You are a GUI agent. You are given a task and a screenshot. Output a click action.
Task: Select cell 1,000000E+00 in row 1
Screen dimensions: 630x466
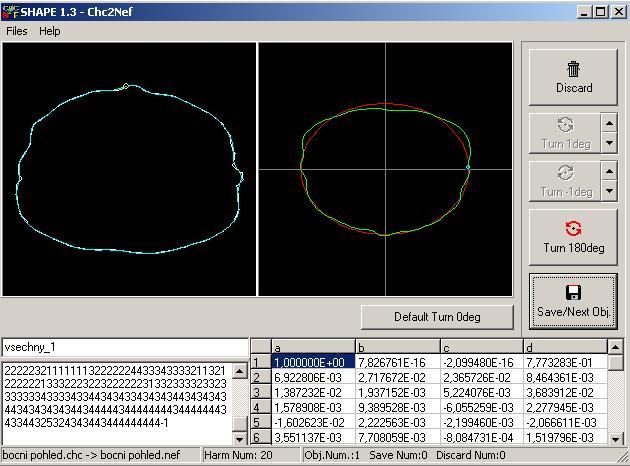coord(313,362)
